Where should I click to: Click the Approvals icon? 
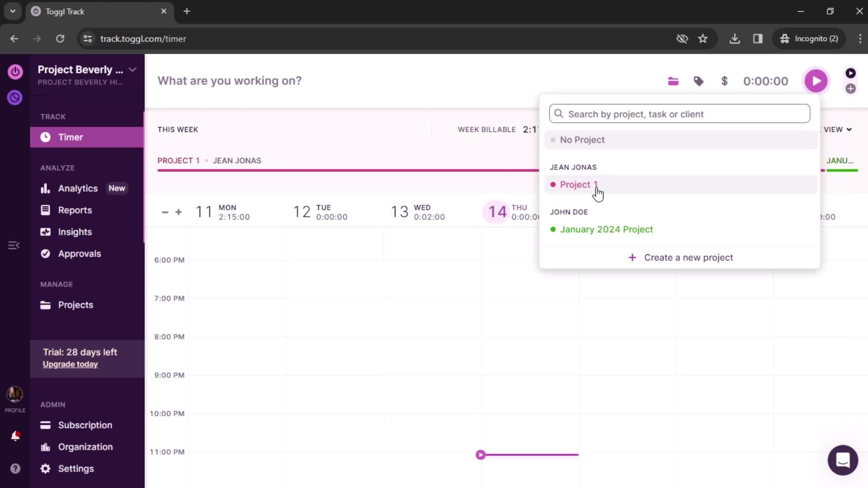point(45,253)
